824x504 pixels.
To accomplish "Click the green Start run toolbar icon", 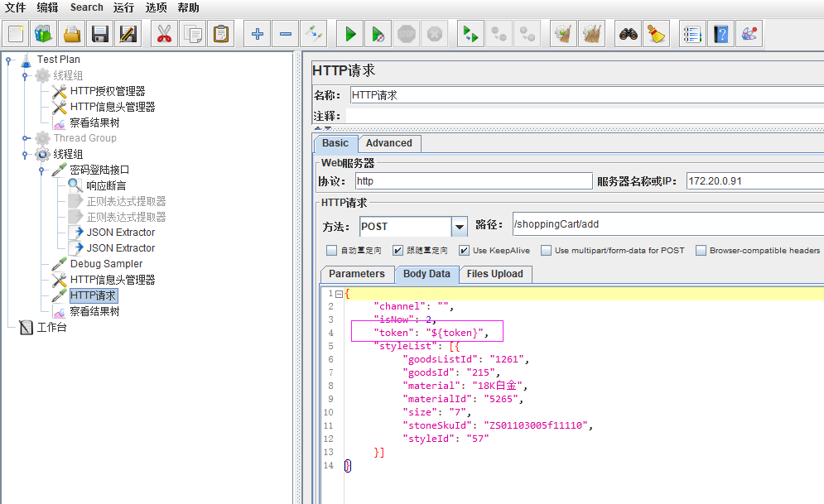I will [350, 34].
